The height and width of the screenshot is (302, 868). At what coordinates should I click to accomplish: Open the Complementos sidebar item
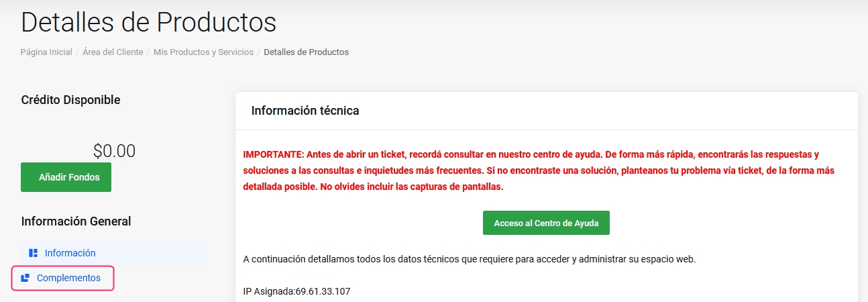tap(68, 278)
